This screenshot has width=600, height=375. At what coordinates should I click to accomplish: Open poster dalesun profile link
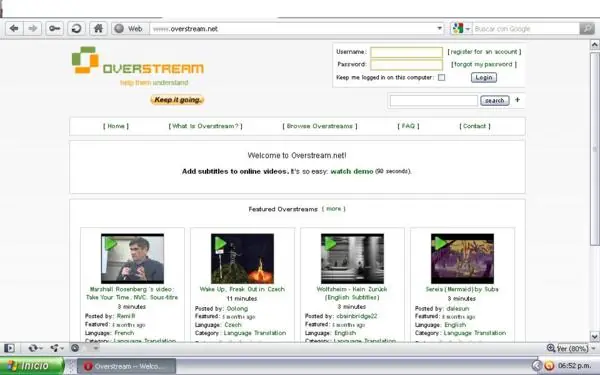tap(457, 308)
